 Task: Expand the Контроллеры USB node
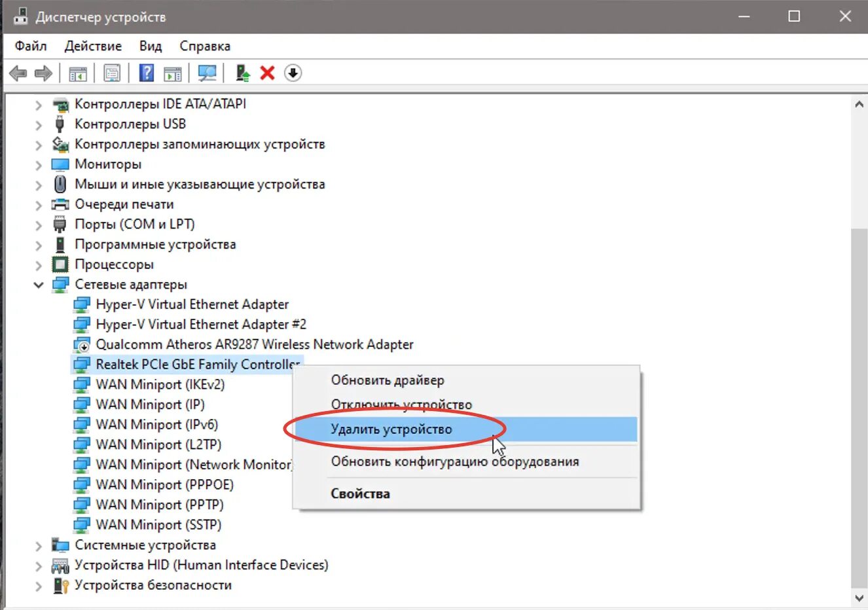[39, 125]
